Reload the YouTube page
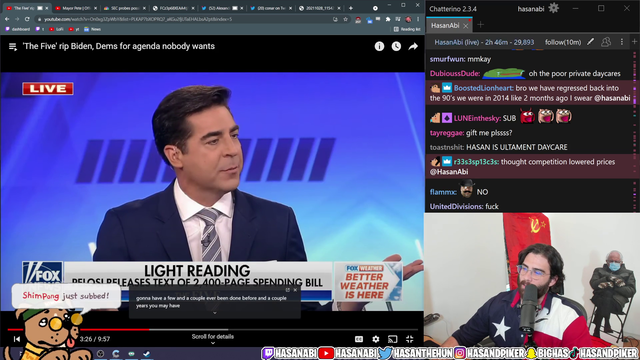640x360 pixels. 27,19
